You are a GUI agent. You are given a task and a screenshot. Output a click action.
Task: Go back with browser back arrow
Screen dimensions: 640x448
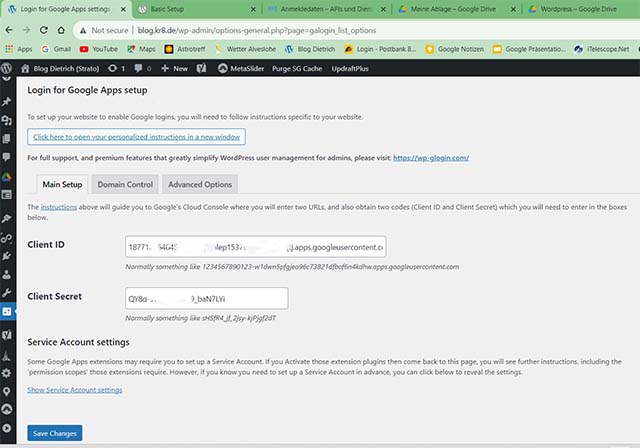click(9, 30)
